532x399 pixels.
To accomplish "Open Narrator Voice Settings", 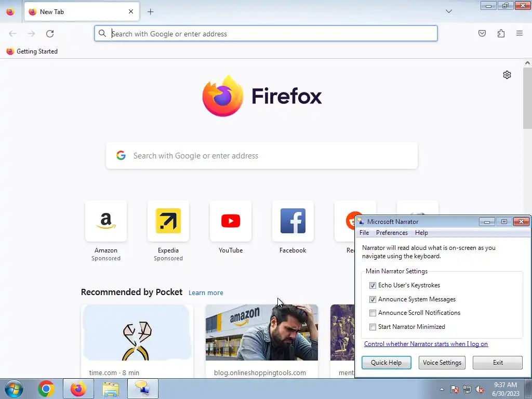I will click(x=442, y=362).
